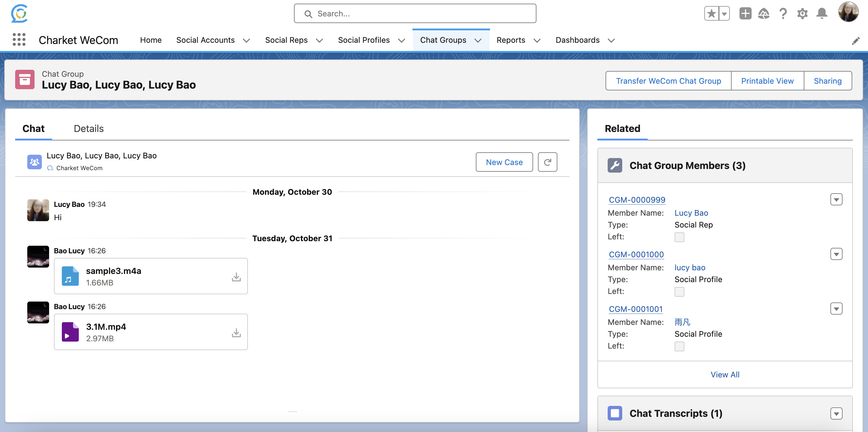Image resolution: width=868 pixels, height=432 pixels.
Task: Refresh the chat conversation
Action: click(547, 162)
